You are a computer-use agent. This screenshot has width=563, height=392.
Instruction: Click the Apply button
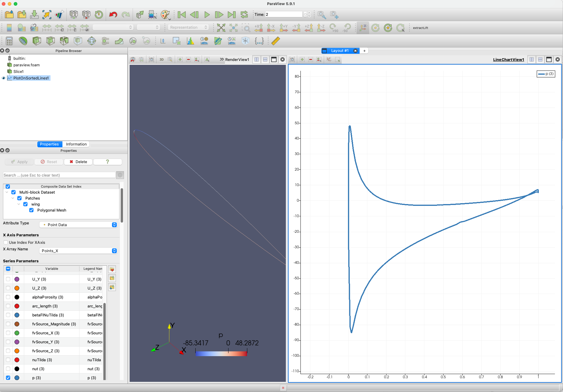pyautogui.click(x=19, y=162)
